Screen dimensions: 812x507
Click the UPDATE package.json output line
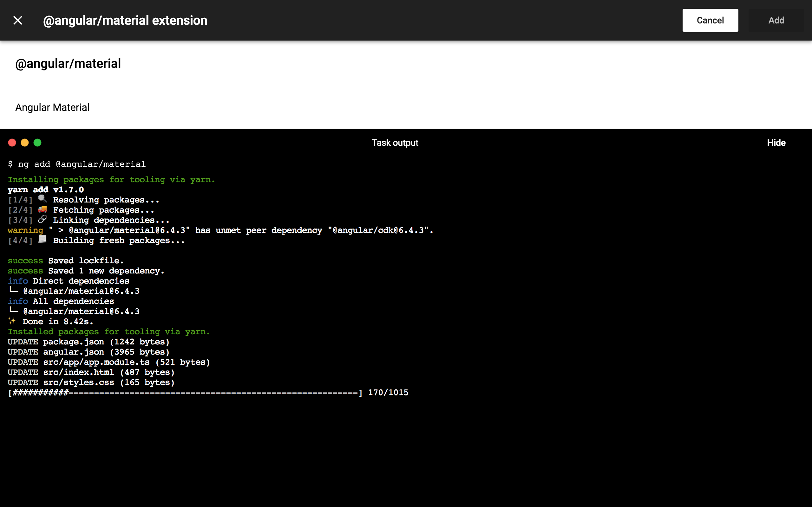(88, 342)
